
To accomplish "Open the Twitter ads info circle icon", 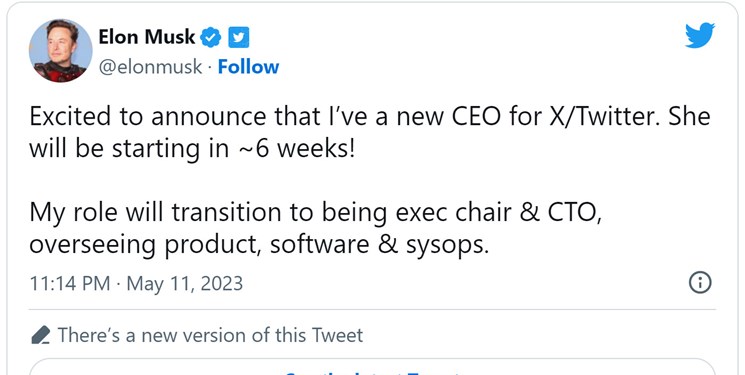I will 700,282.
